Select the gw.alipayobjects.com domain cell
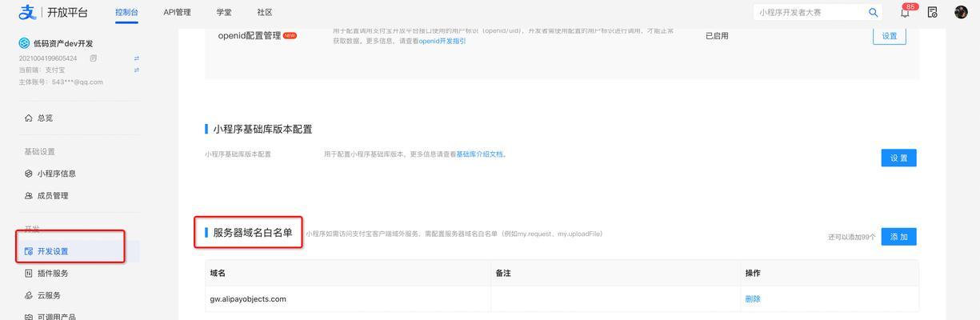 (347, 299)
